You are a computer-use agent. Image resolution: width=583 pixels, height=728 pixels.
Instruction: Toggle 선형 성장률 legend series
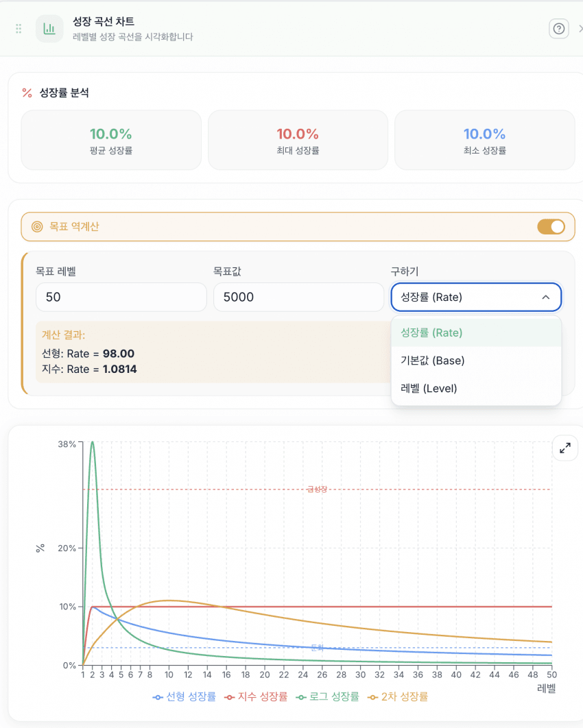pos(185,696)
